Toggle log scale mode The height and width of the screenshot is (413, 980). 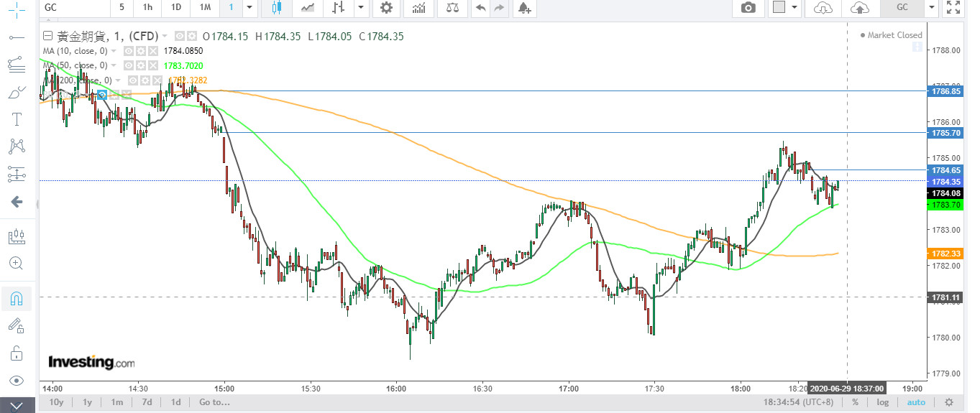coord(882,402)
